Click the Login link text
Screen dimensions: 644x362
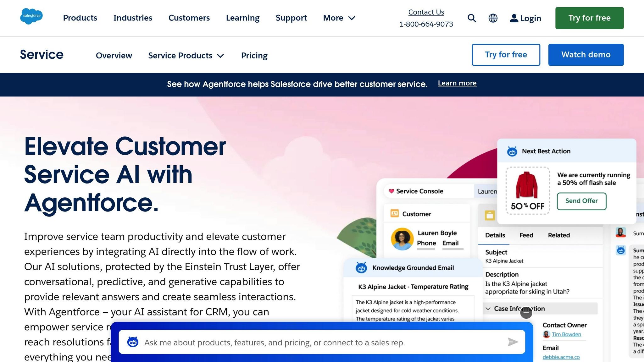point(530,18)
